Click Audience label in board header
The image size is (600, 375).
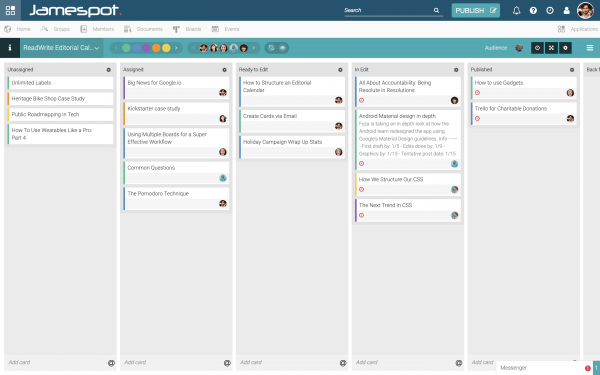496,48
